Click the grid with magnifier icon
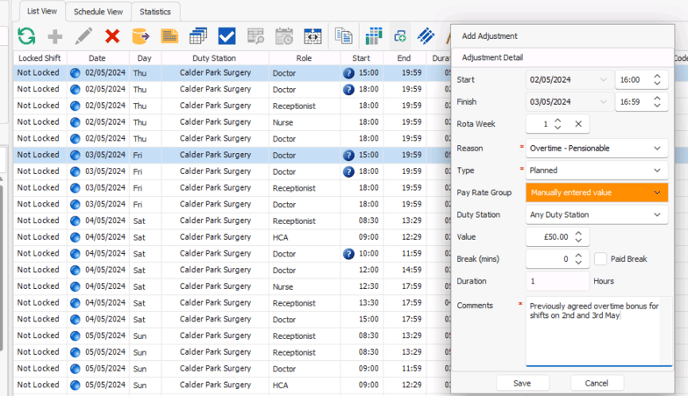 coord(255,36)
